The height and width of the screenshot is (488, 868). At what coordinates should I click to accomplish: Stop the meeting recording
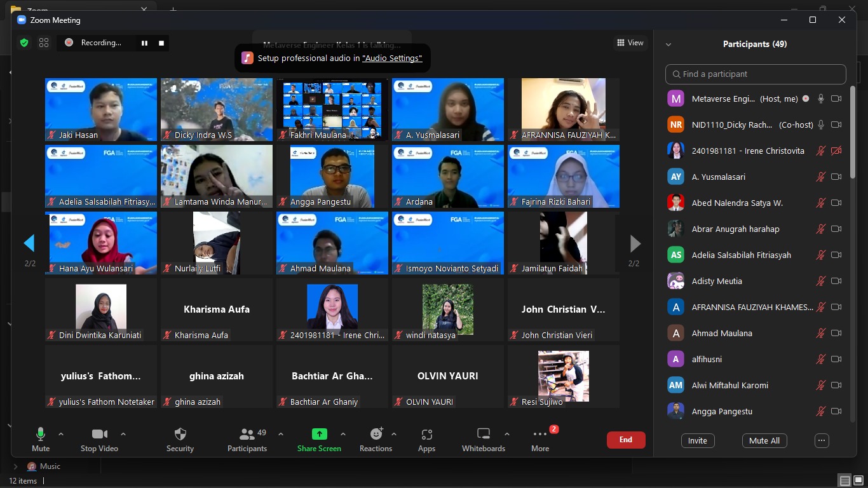pos(161,43)
